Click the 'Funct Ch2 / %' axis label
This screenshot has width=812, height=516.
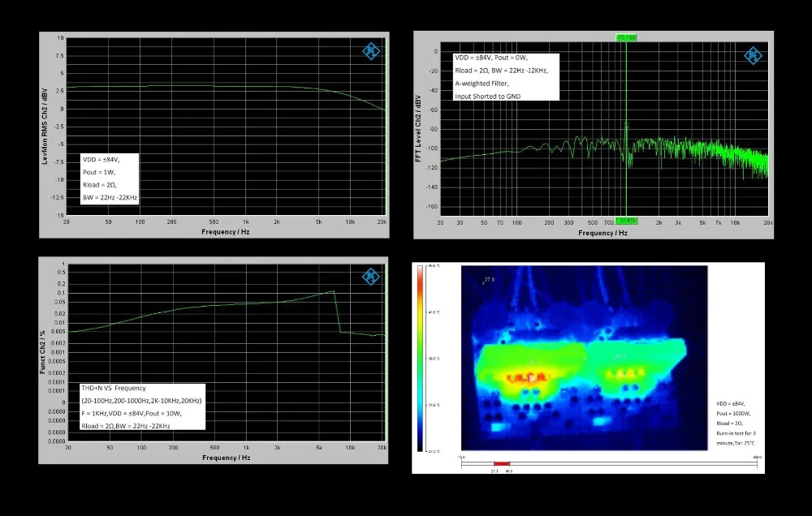click(42, 352)
